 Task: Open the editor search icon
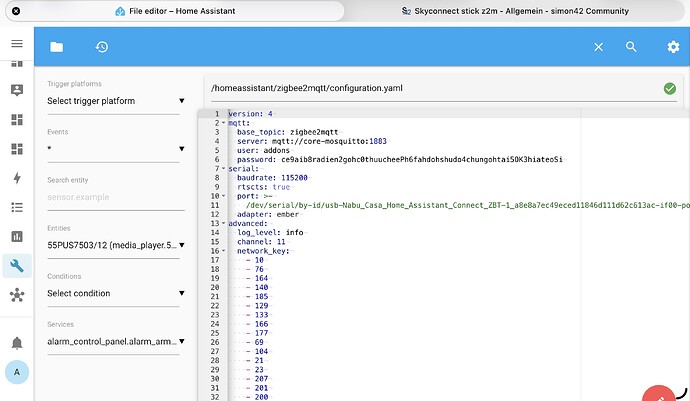(631, 47)
